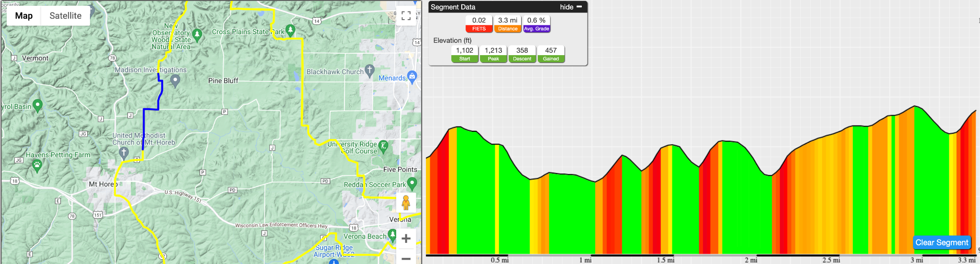980x264 pixels.
Task: Click the orange Distance label
Action: tap(508, 29)
